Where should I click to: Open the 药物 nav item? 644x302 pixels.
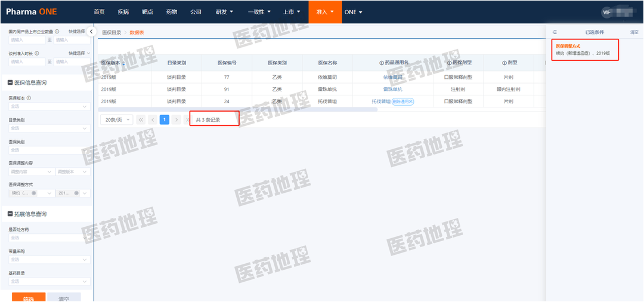(x=172, y=12)
